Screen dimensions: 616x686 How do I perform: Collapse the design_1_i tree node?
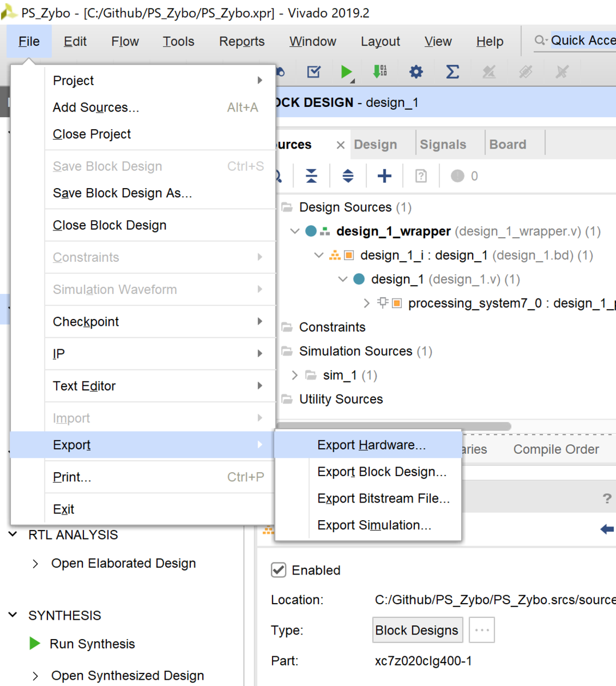[x=319, y=255]
